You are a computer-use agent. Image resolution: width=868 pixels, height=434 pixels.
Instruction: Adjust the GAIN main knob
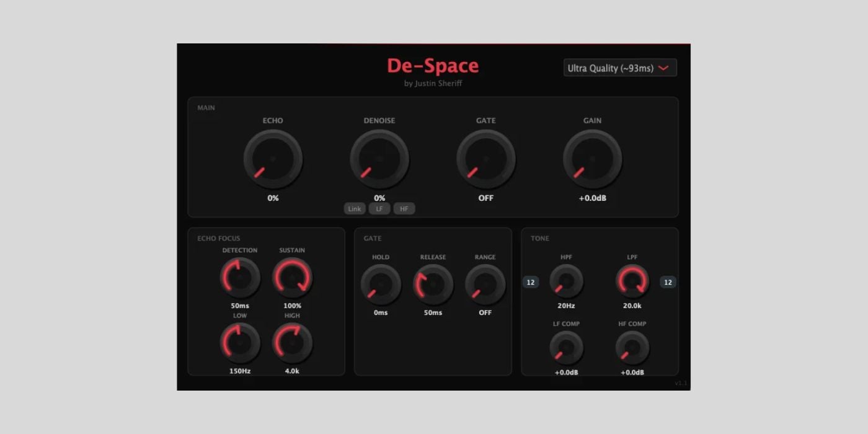(593, 159)
